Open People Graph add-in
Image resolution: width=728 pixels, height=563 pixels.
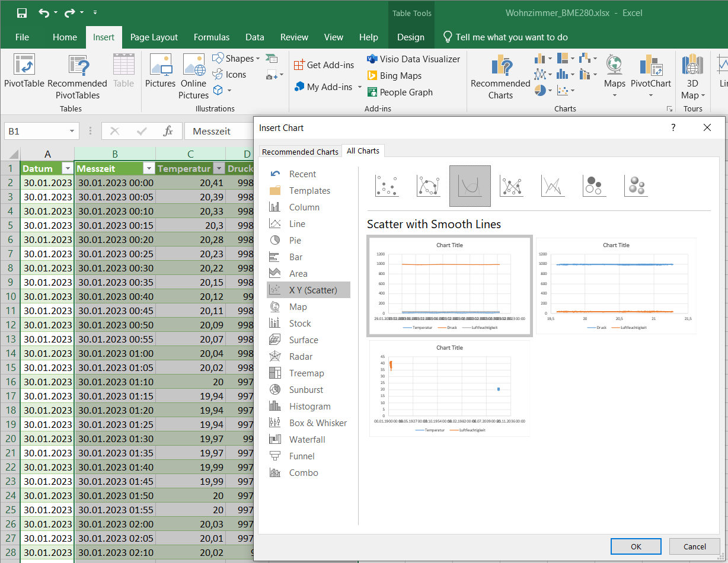tap(400, 92)
